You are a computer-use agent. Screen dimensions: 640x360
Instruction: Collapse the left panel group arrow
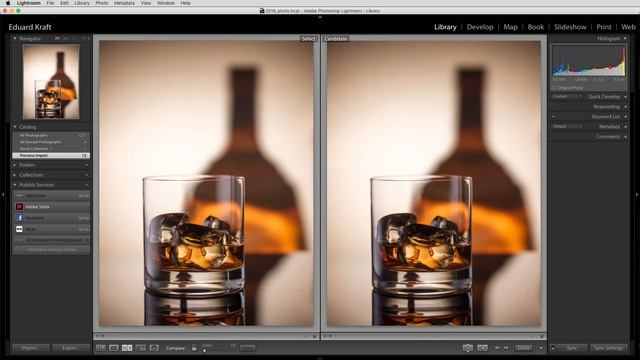[x=3, y=195]
